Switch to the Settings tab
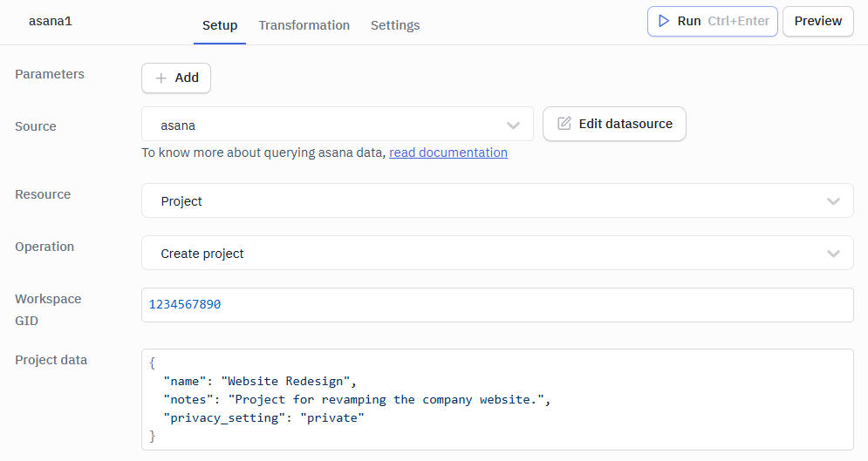Image resolution: width=868 pixels, height=461 pixels. click(395, 25)
